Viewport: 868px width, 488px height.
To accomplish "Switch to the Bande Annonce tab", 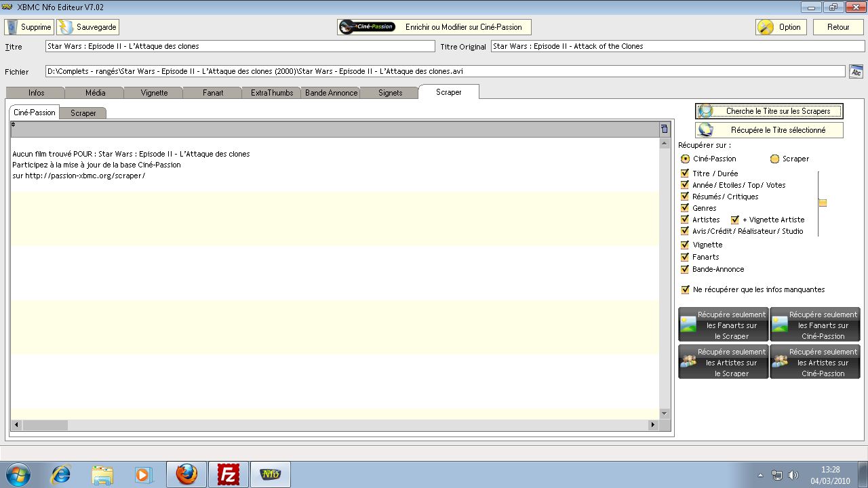I will pos(331,93).
